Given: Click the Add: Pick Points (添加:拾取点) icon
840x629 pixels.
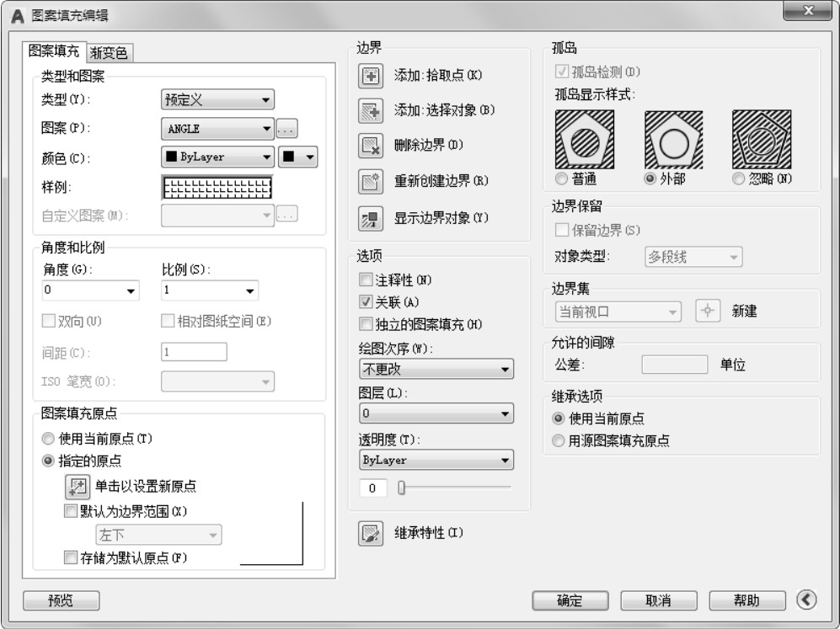Looking at the screenshot, I should point(370,76).
